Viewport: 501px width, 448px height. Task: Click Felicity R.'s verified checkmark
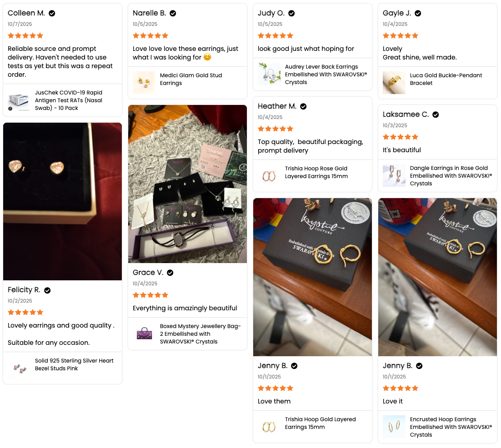(47, 290)
